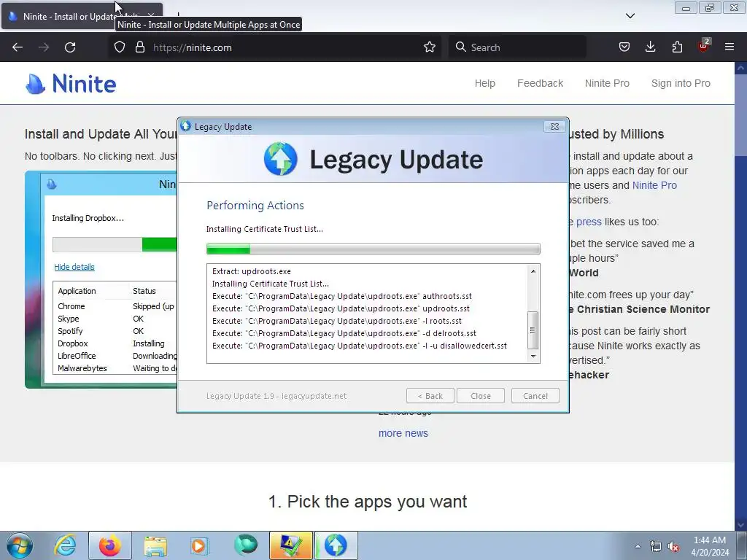747x560 pixels.
Task: Click the log scrollbar up arrow
Action: pyautogui.click(x=533, y=271)
